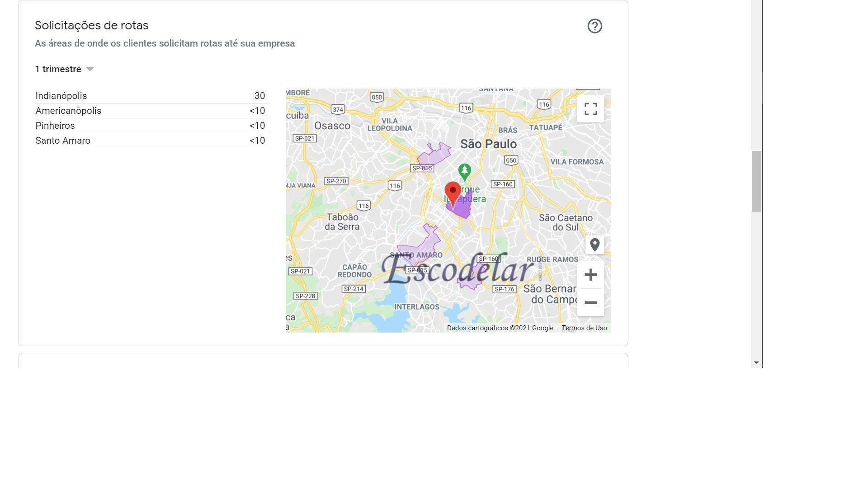Click the scrollbar down arrow
This screenshot has width=868, height=488.
pyautogui.click(x=756, y=363)
